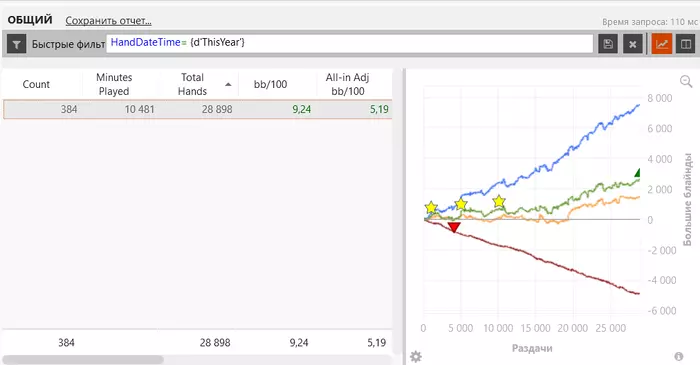
Task: Click the horizontal scrollbar thumb
Action: pos(83,360)
